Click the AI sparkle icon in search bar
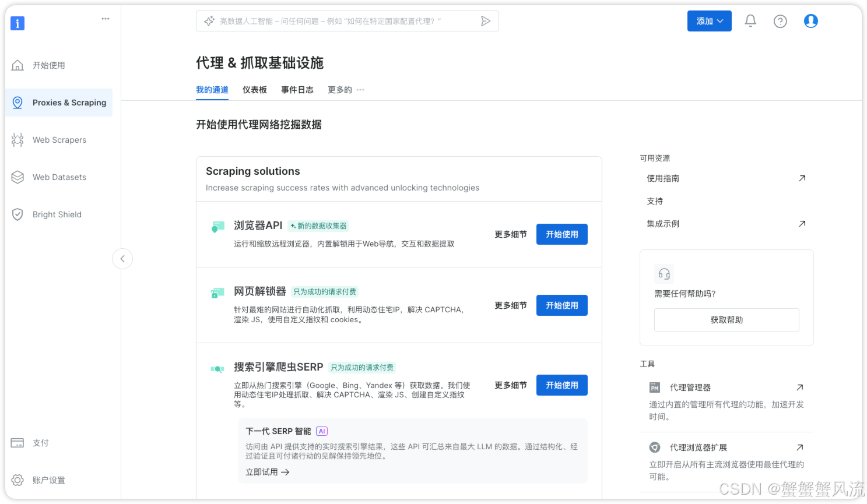The width and height of the screenshot is (867, 504). pos(209,21)
